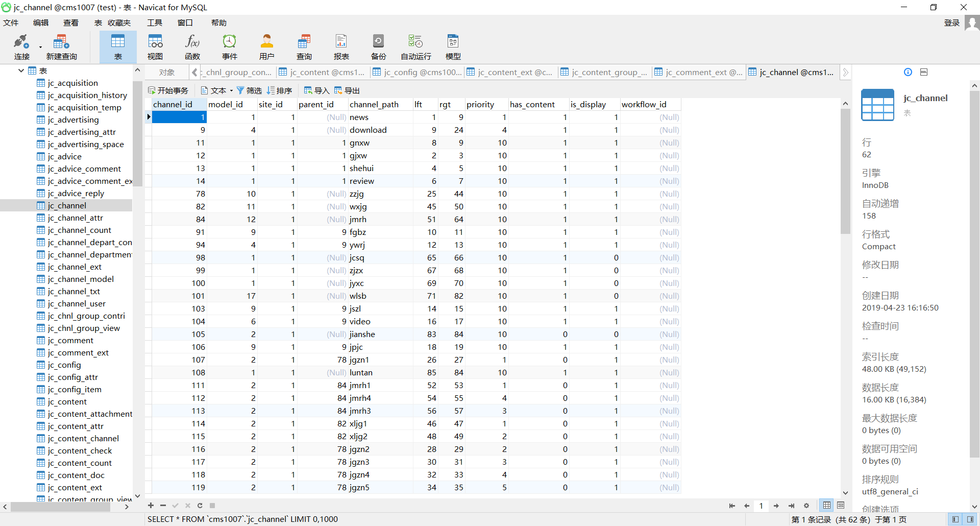Click the refresh icon below the data grid
The height and width of the screenshot is (526, 980).
tap(200, 506)
